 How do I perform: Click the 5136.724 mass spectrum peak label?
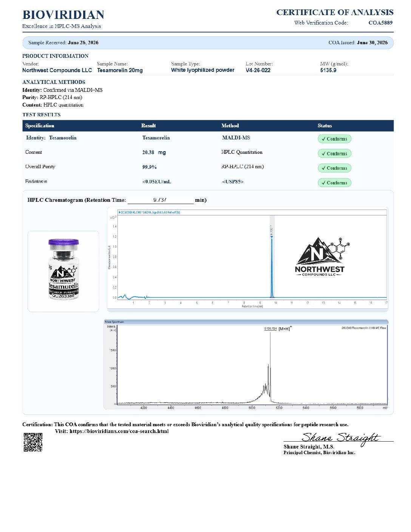[270, 329]
